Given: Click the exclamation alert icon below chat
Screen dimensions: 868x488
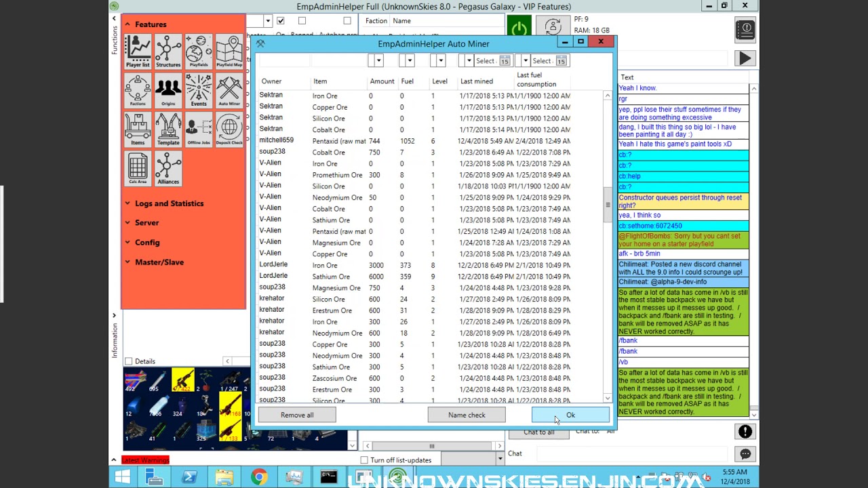Looking at the screenshot, I should 745,432.
